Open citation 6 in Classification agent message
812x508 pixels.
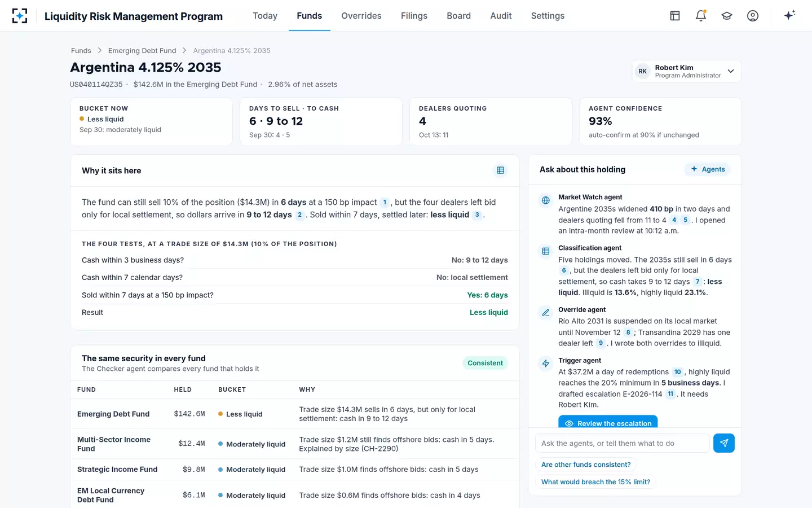[x=564, y=270]
